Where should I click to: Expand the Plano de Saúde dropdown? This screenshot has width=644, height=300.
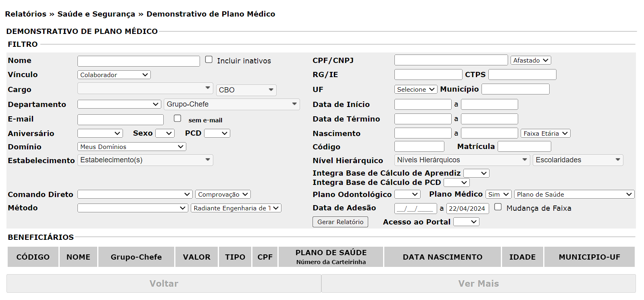[x=574, y=194]
